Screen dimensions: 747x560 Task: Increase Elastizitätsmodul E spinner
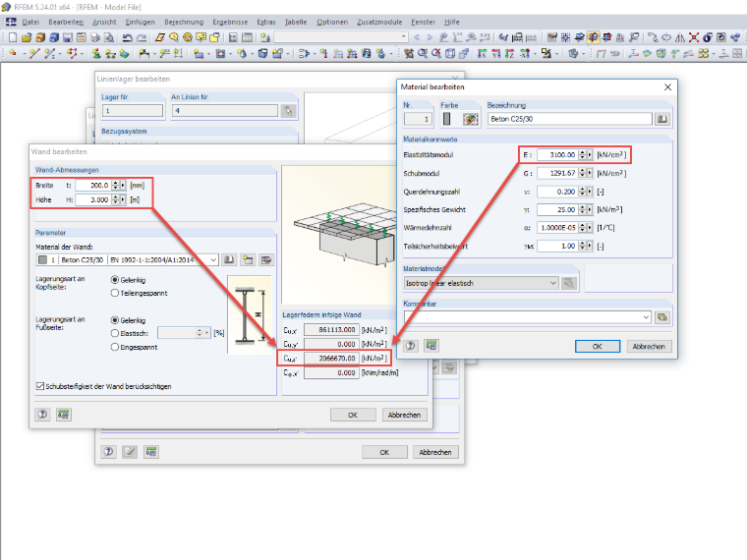(582, 152)
